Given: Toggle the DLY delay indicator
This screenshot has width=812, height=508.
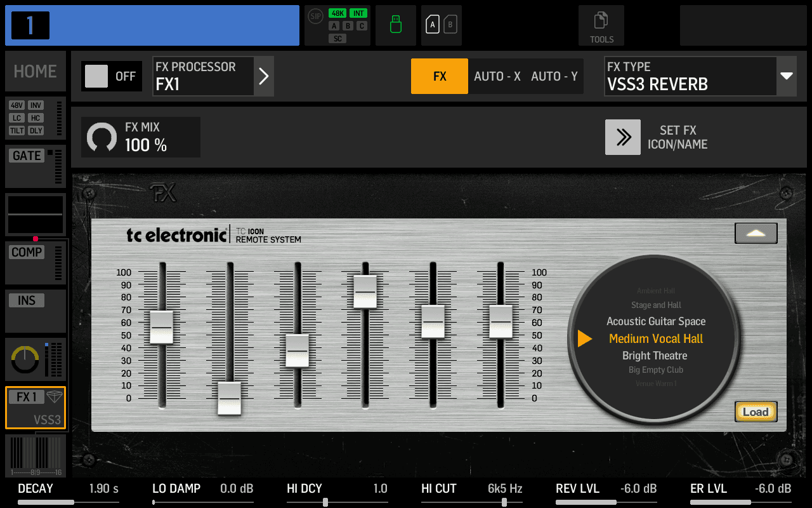Looking at the screenshot, I should (x=36, y=131).
